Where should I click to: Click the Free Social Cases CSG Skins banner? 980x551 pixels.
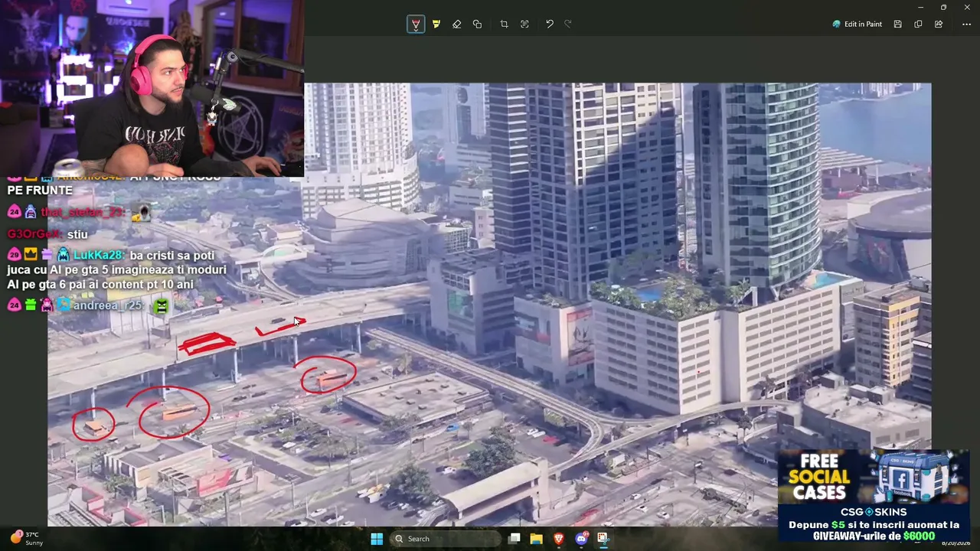[x=874, y=496]
